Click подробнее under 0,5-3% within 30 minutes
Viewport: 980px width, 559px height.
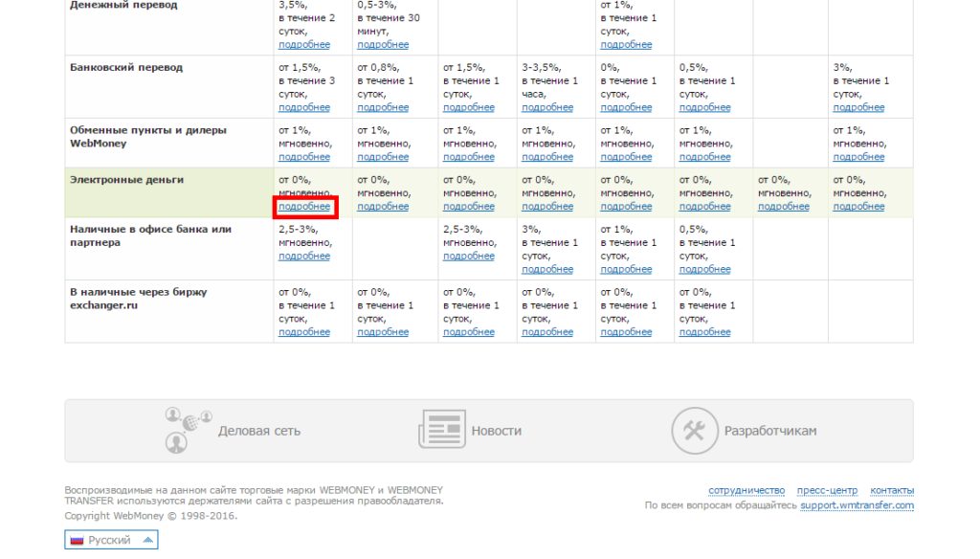[383, 45]
